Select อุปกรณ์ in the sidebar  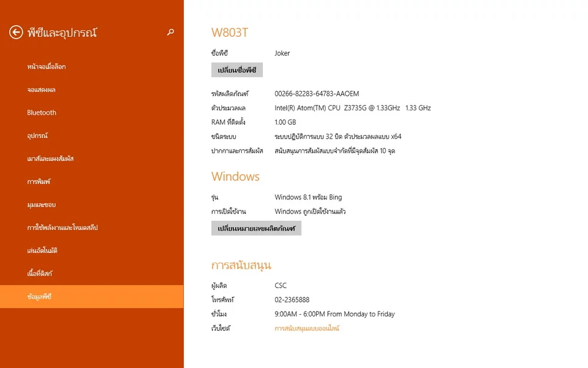click(37, 136)
